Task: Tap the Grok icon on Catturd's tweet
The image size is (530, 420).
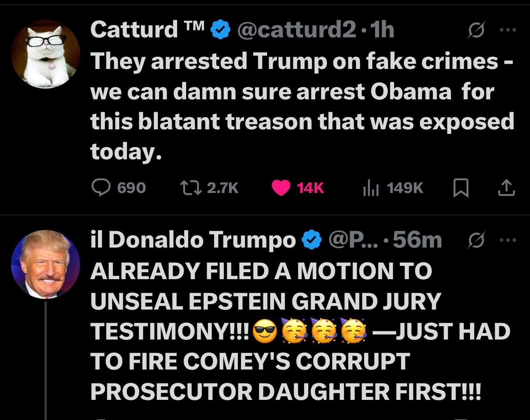Action: tap(475, 30)
